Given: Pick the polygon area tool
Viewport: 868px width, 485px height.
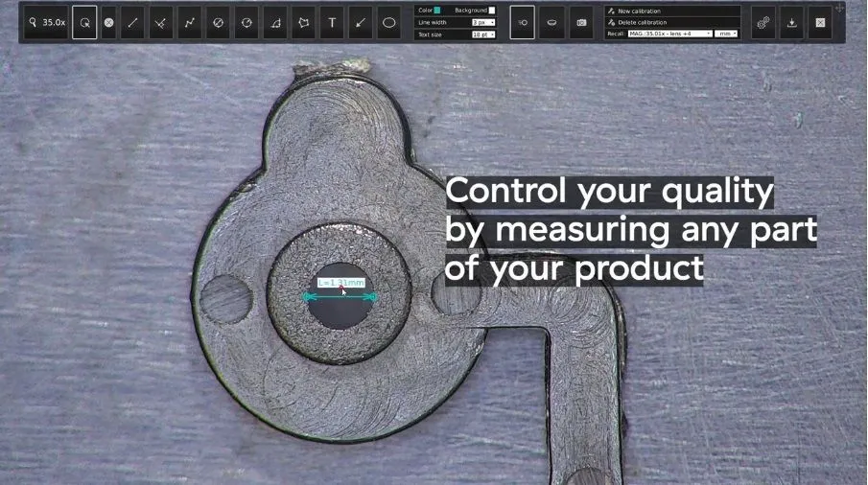Looking at the screenshot, I should 304,22.
